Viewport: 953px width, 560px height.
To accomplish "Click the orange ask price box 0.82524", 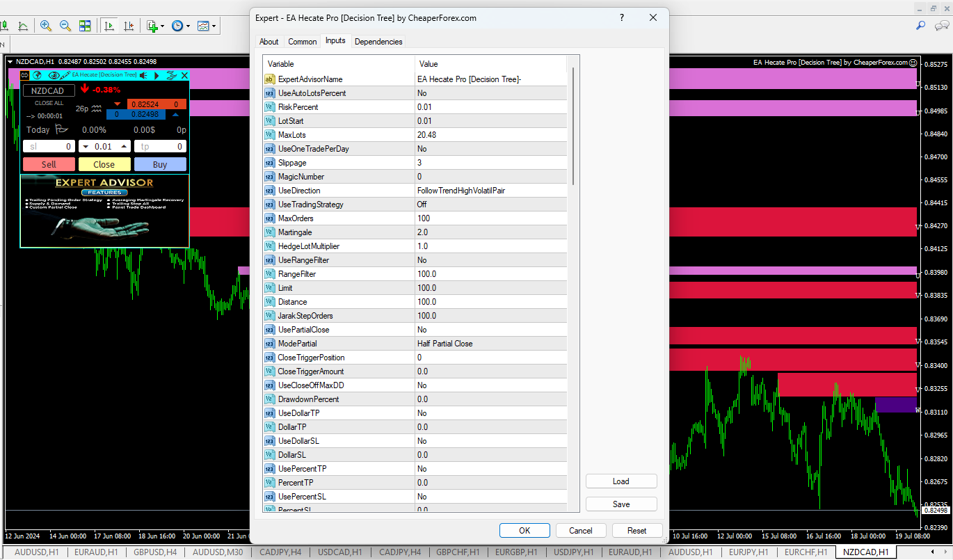I will 157,104.
